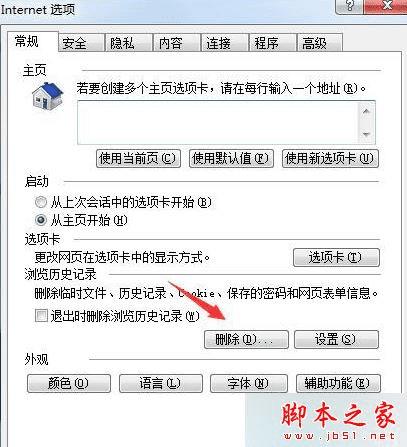
Task: Close the Internet Options dialog
Action: pos(386,6)
